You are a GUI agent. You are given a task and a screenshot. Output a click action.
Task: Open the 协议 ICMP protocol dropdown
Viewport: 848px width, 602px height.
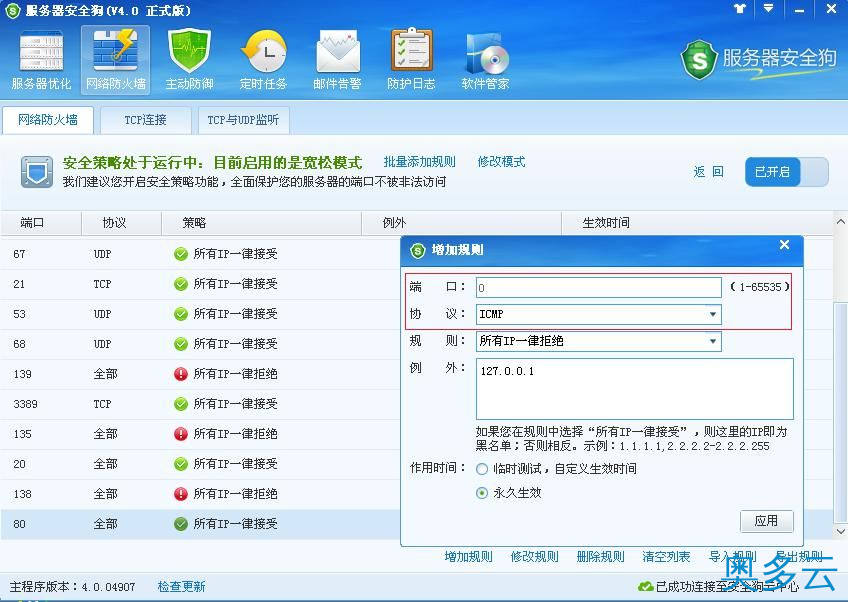coord(599,314)
